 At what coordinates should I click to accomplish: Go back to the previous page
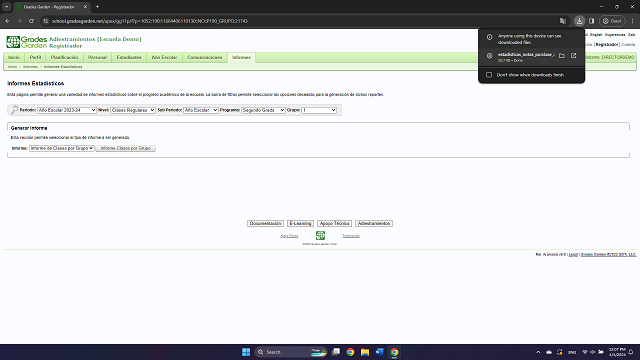(7, 21)
